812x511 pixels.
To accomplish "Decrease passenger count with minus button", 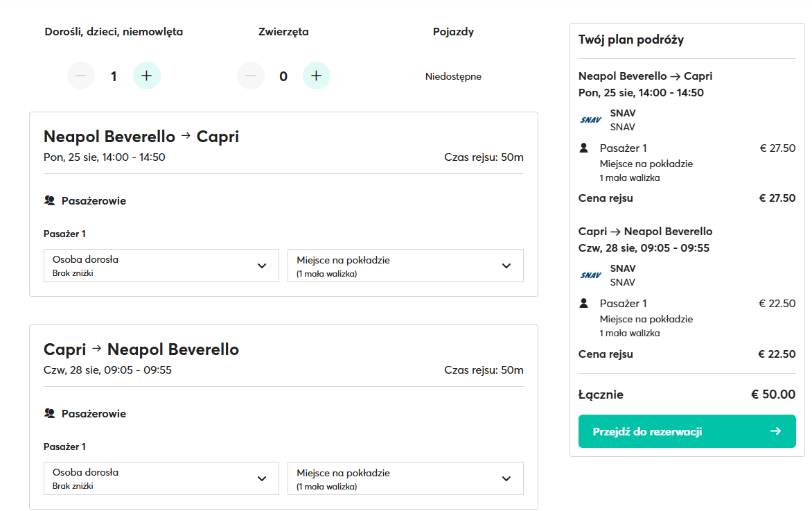I will (x=81, y=76).
